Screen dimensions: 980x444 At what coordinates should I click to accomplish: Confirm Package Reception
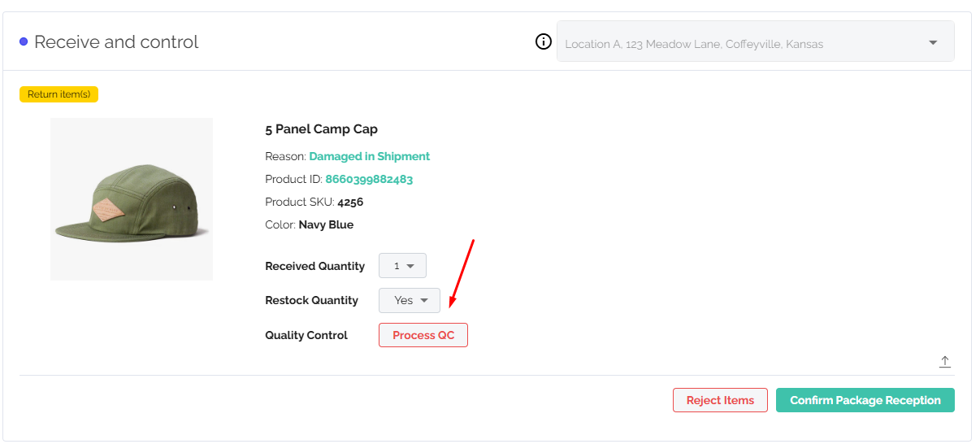pos(865,400)
